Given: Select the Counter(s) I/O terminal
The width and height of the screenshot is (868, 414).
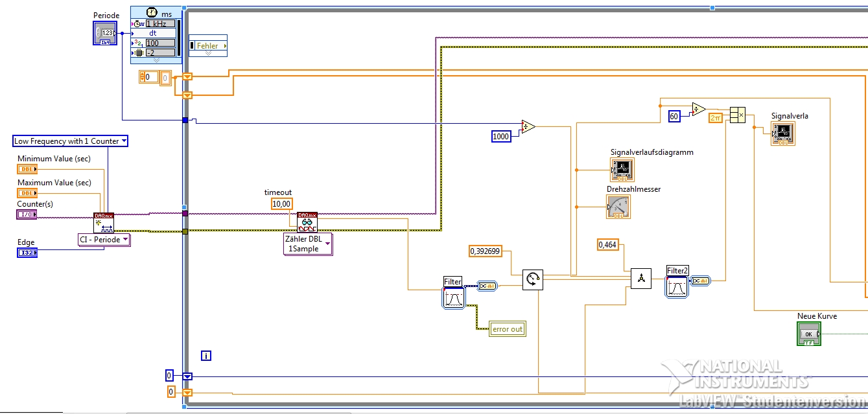Looking at the screenshot, I should click(x=27, y=214).
